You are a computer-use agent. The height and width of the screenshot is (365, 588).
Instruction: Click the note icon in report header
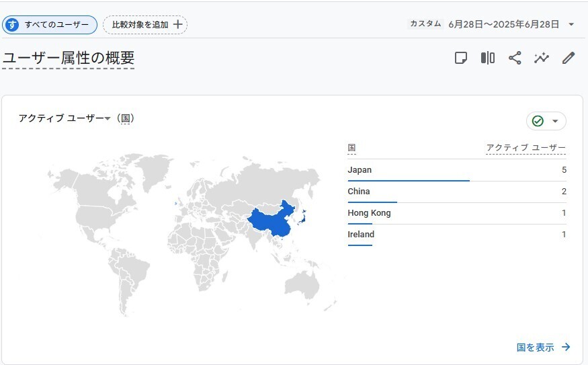click(x=461, y=58)
